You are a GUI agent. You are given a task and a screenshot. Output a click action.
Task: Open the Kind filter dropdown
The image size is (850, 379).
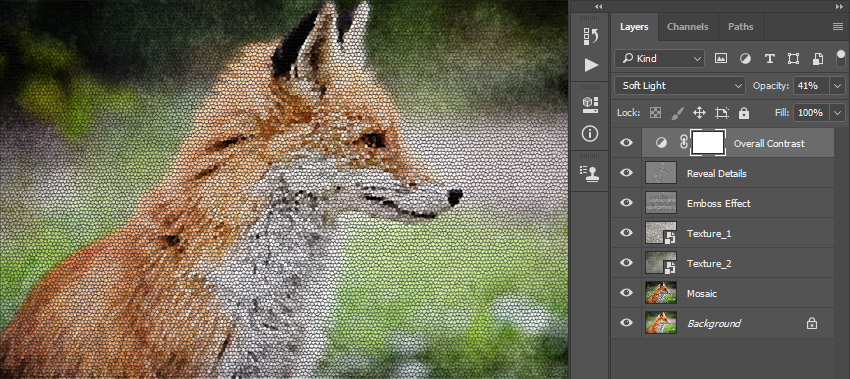[659, 59]
